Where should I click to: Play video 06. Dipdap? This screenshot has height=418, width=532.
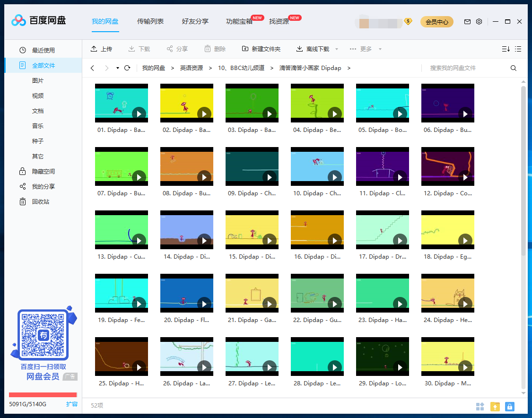(x=465, y=113)
